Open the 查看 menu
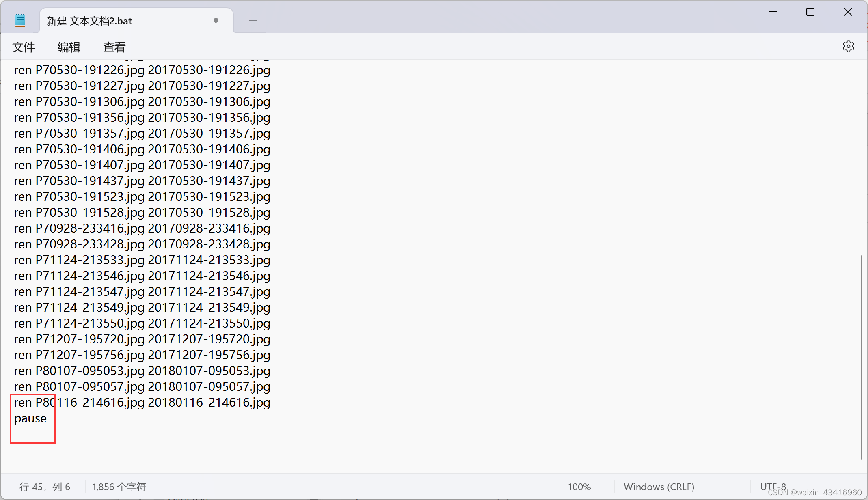The image size is (868, 500). point(114,47)
